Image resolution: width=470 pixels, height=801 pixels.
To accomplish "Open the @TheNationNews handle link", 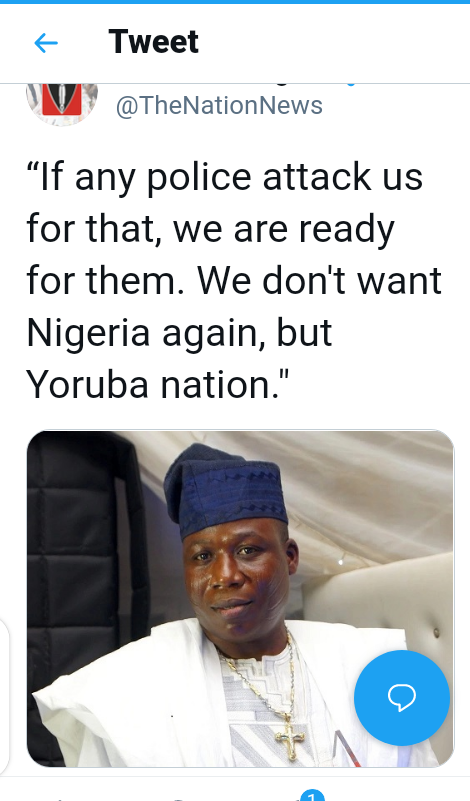I will coord(219,106).
